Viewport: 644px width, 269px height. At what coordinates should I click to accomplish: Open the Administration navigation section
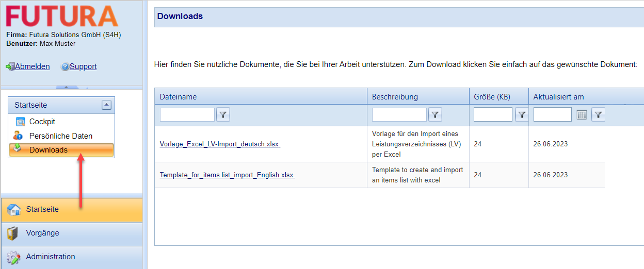pos(51,257)
